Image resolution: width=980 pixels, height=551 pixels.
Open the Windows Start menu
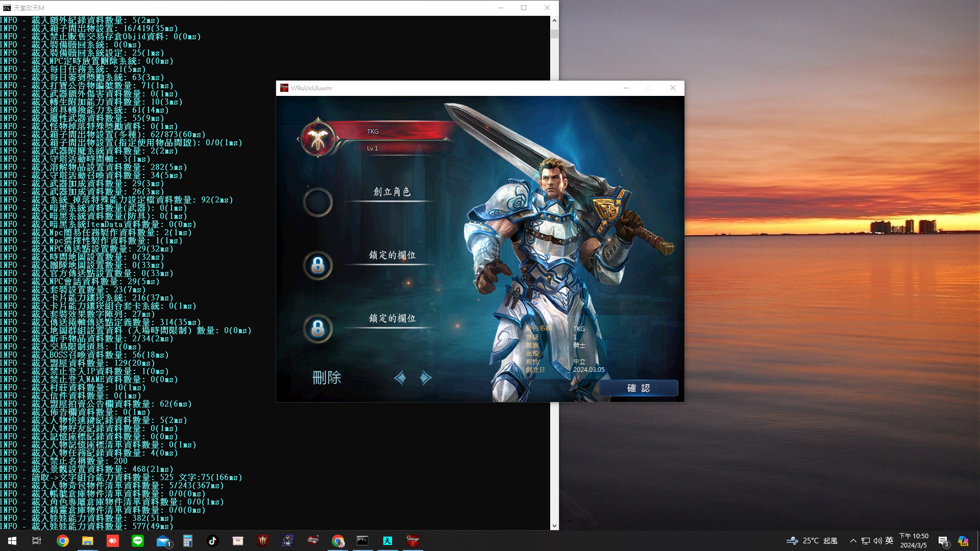[12, 541]
